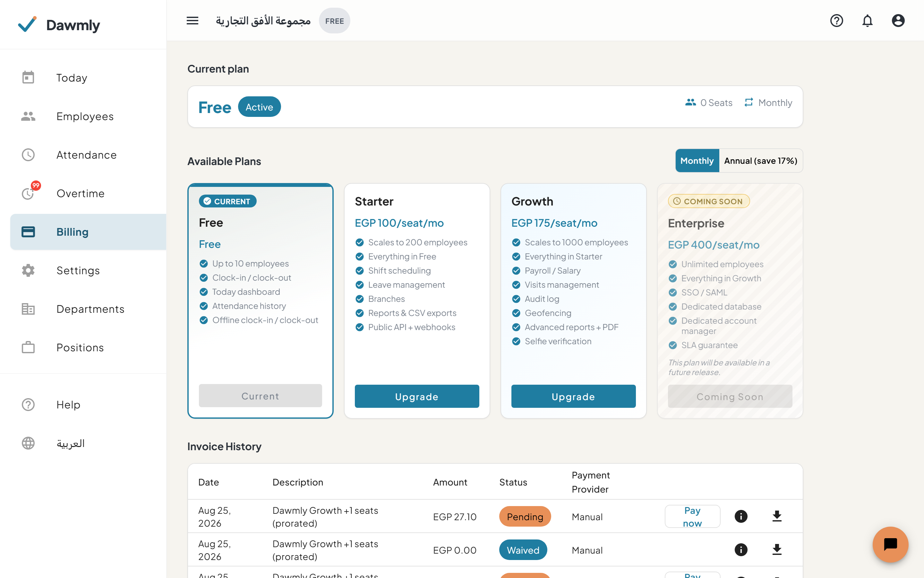Click the Settings gear icon in sidebar

point(28,270)
